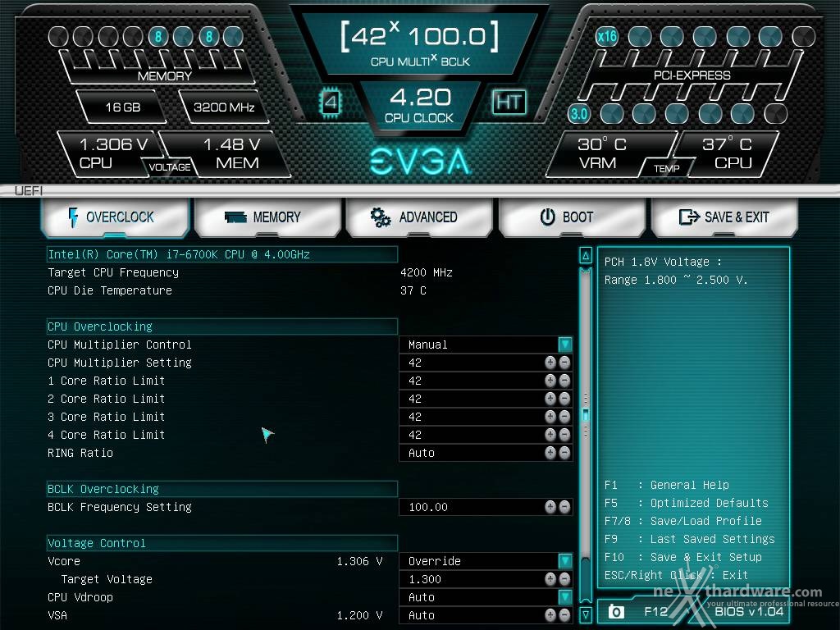
Task: Click the scrollbar up arrow
Action: (x=586, y=256)
